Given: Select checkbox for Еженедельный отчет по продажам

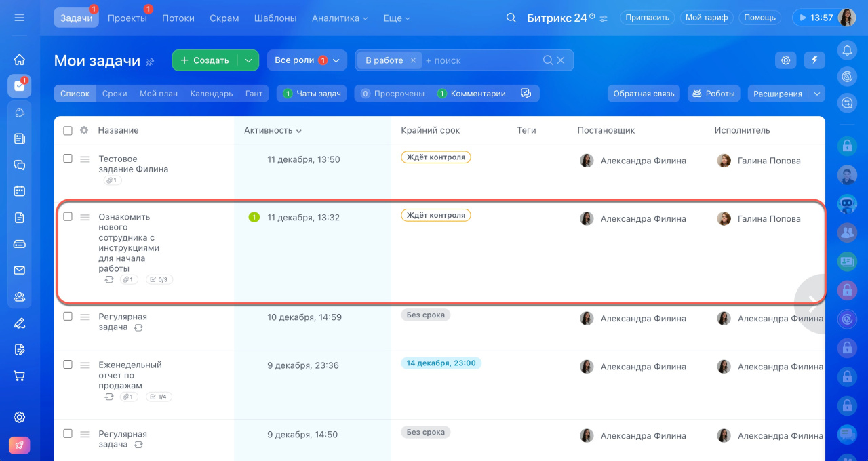Looking at the screenshot, I should 68,365.
